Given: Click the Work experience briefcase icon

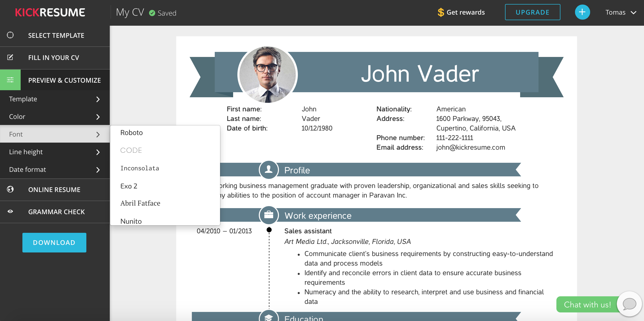Looking at the screenshot, I should pos(269,215).
